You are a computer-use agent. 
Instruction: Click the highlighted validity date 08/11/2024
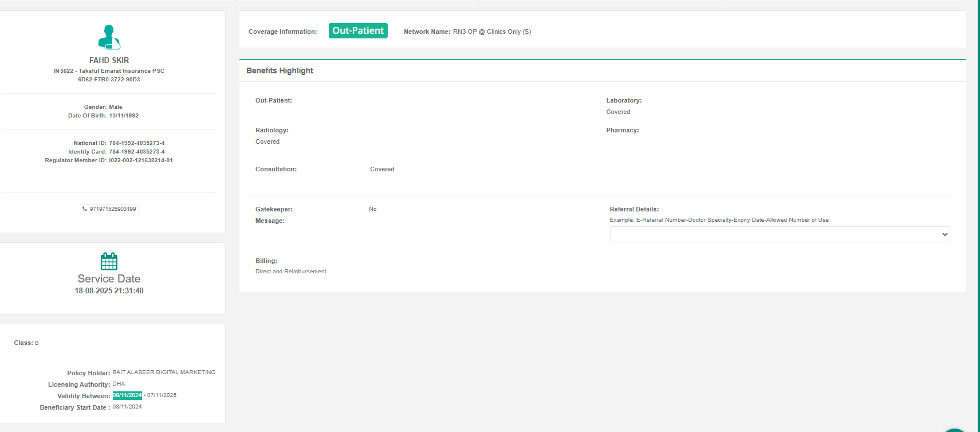(127, 395)
